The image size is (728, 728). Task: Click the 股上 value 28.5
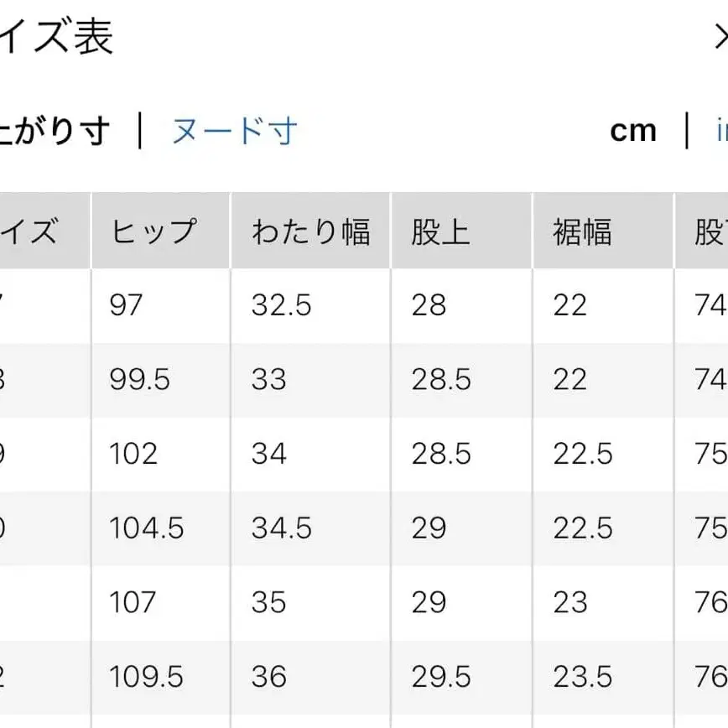click(440, 380)
